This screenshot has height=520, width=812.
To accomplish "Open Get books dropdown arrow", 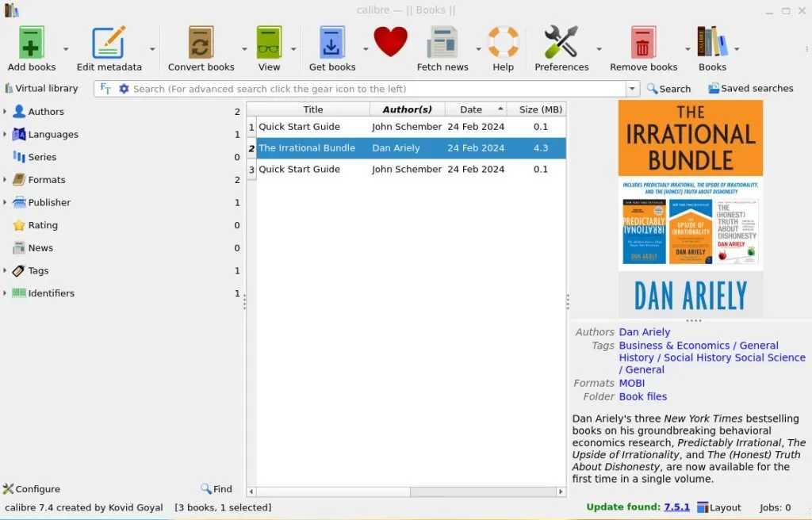I will point(366,49).
